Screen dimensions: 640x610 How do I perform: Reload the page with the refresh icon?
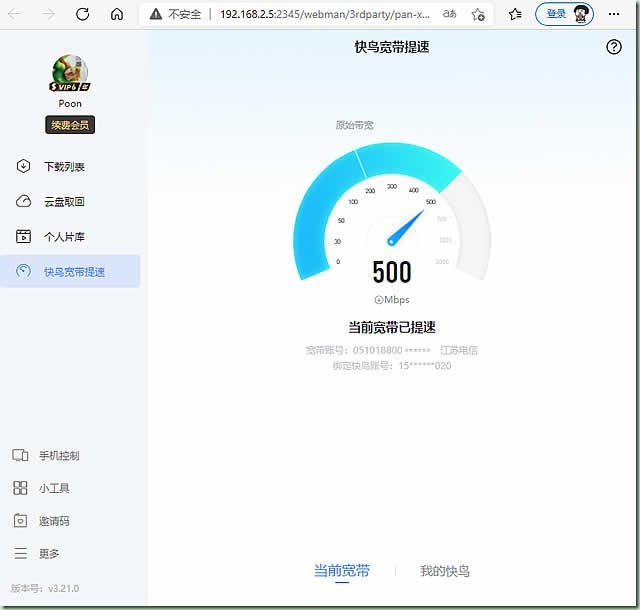[x=82, y=14]
